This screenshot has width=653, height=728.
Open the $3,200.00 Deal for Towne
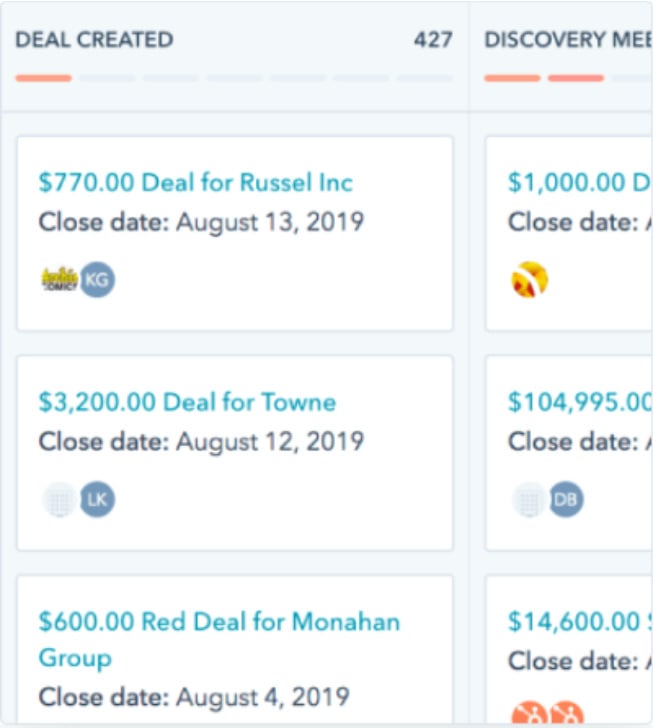coord(187,402)
